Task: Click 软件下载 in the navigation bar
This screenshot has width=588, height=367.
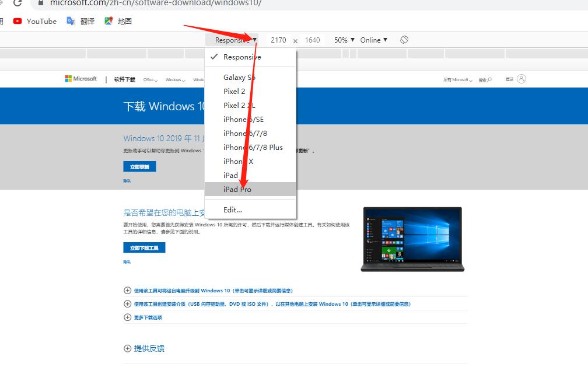Action: 124,79
